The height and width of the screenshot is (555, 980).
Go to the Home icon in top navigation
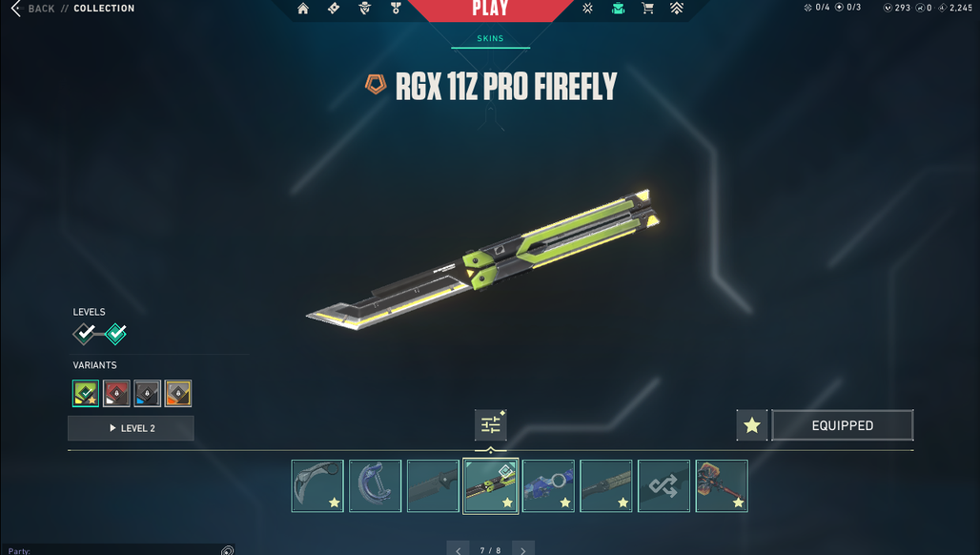pyautogui.click(x=303, y=9)
